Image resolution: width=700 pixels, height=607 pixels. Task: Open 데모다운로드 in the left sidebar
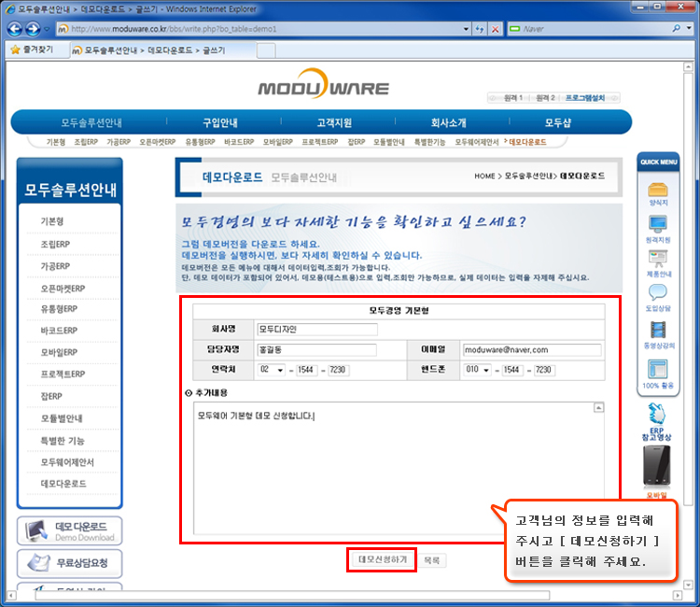63,484
